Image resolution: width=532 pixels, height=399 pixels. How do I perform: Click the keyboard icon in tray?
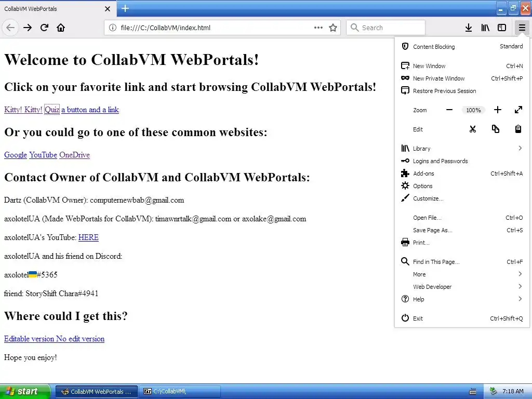tap(472, 392)
